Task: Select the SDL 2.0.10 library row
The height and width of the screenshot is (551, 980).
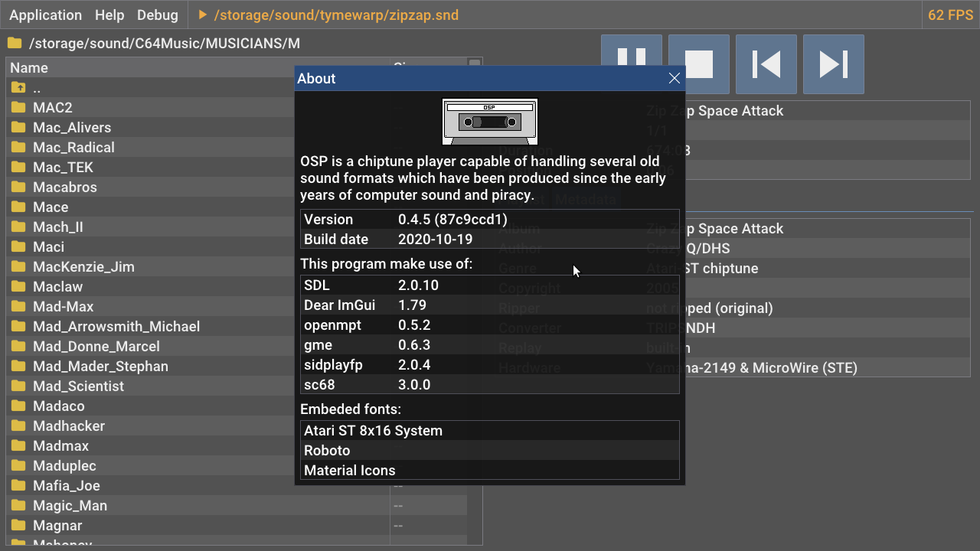Action: (490, 285)
